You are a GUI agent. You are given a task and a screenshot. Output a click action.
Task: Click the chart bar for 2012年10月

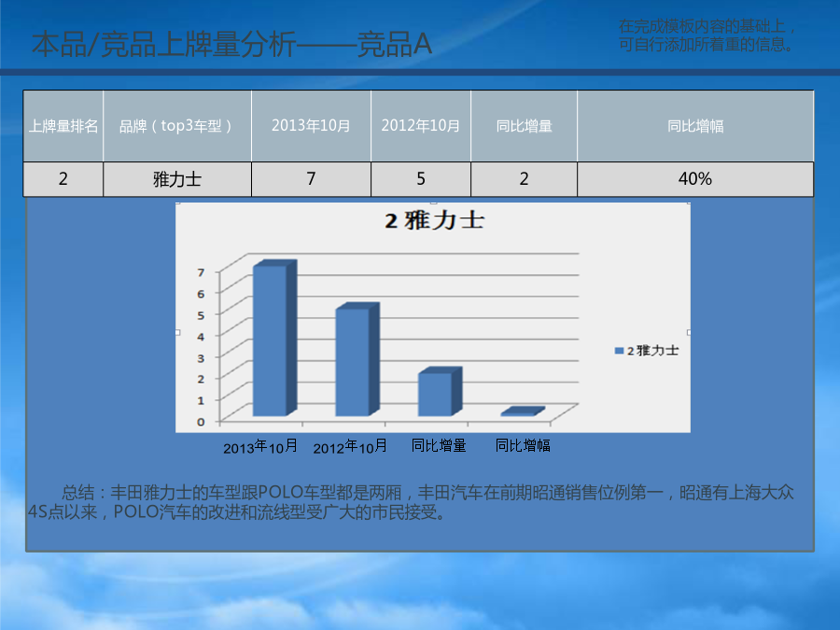pos(357,359)
